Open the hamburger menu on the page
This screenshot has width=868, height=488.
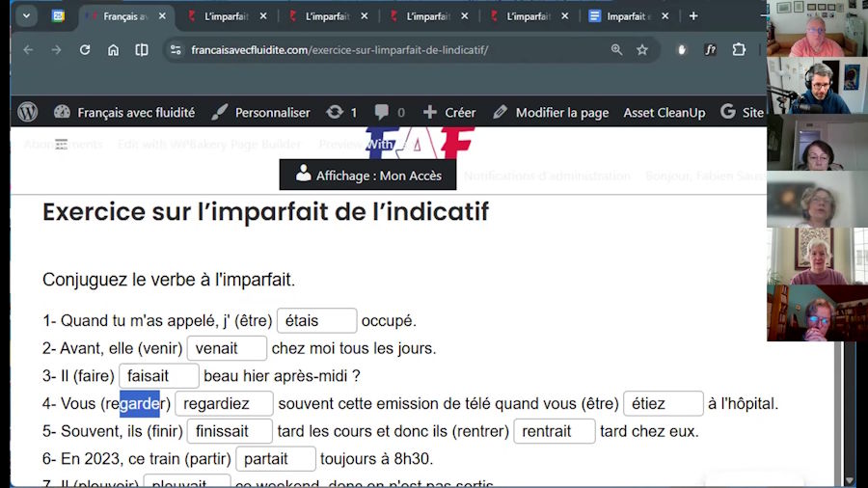click(62, 145)
